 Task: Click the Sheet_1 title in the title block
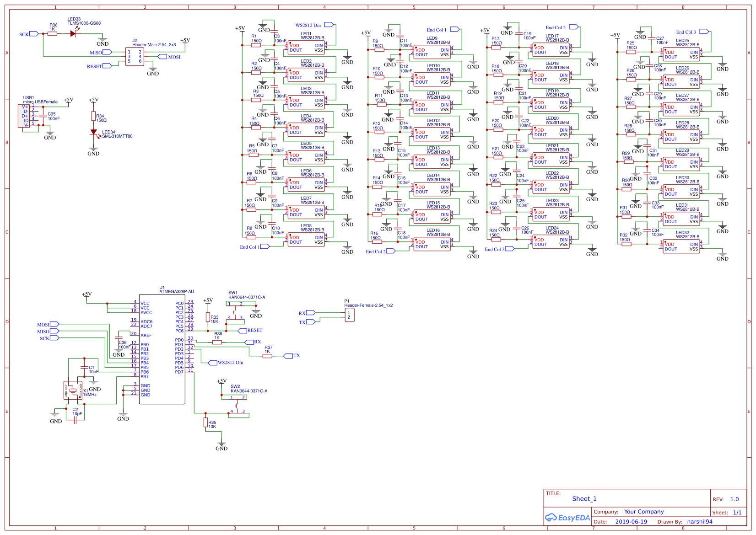point(584,499)
